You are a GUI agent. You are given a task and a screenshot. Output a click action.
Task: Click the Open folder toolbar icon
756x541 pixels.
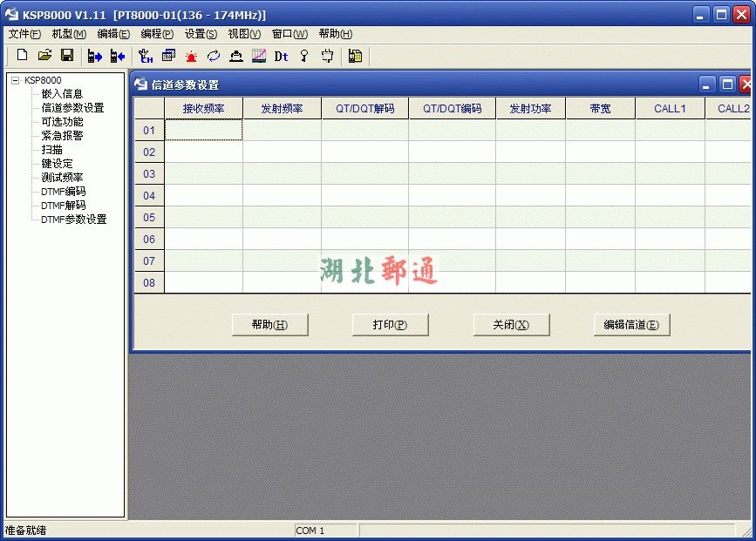click(44, 56)
